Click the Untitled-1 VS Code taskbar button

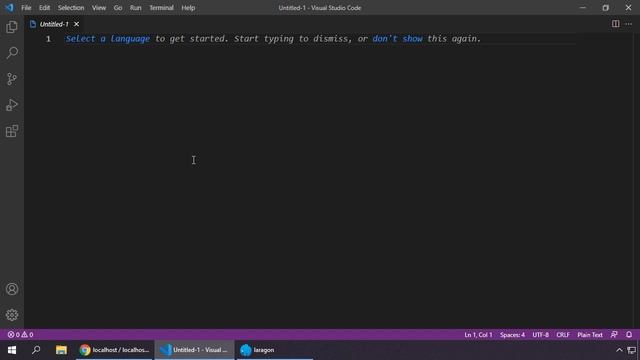pyautogui.click(x=194, y=350)
